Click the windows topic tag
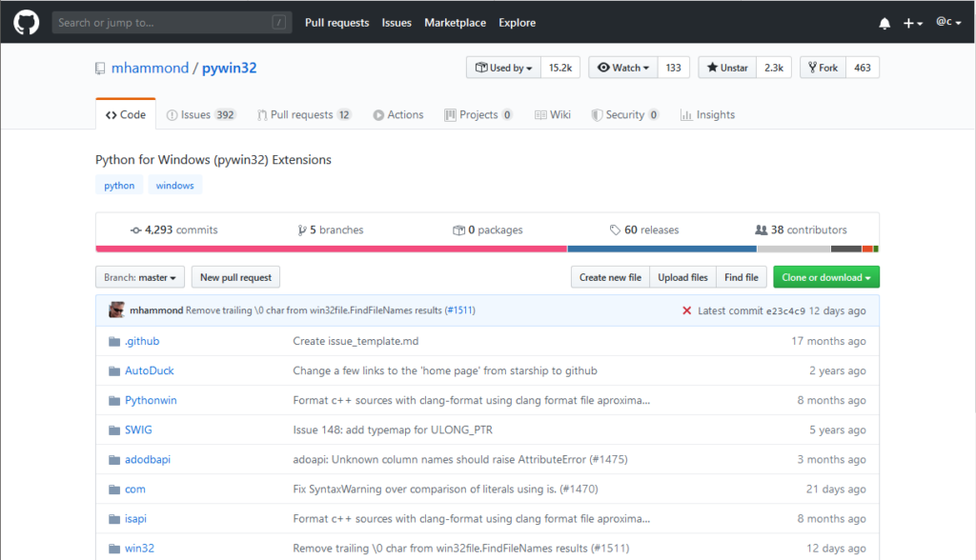976x560 pixels. (x=175, y=186)
